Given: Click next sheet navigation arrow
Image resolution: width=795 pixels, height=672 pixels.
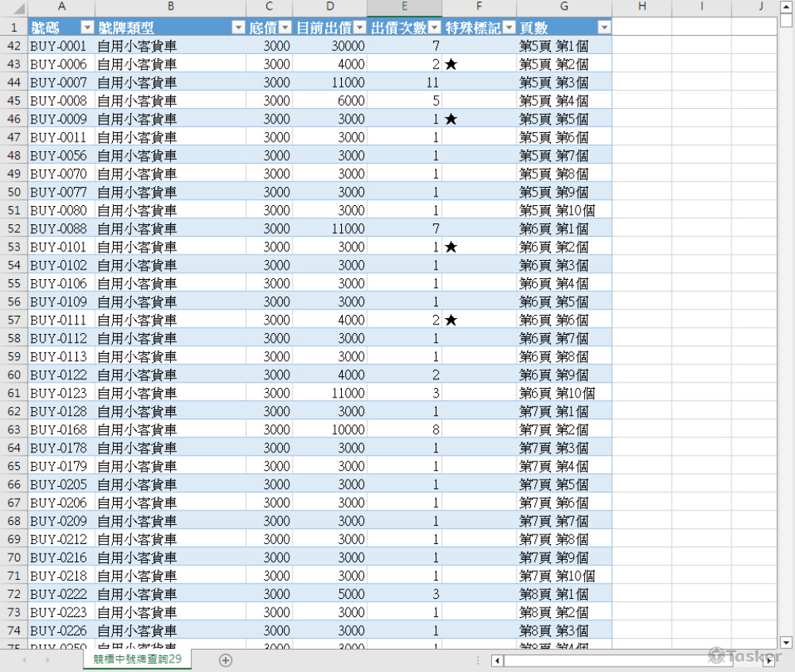Looking at the screenshot, I should [x=47, y=660].
